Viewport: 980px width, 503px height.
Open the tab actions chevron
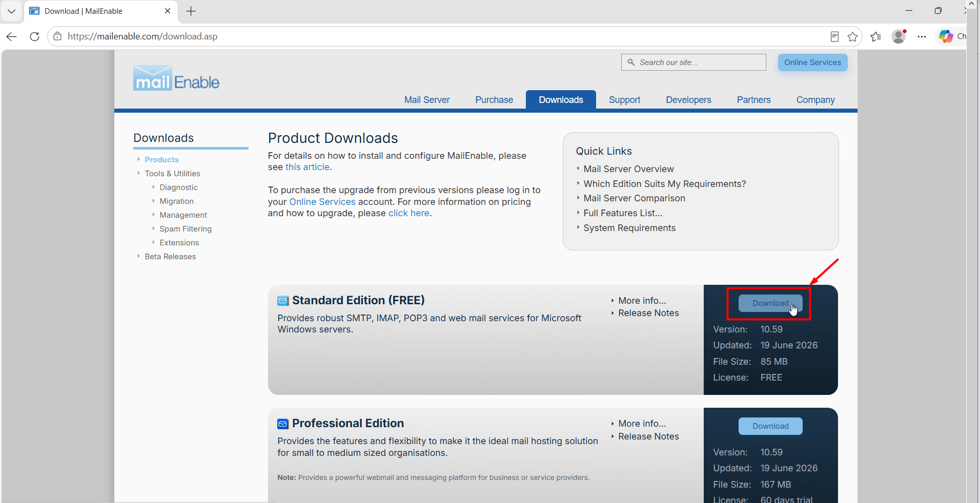[x=11, y=11]
